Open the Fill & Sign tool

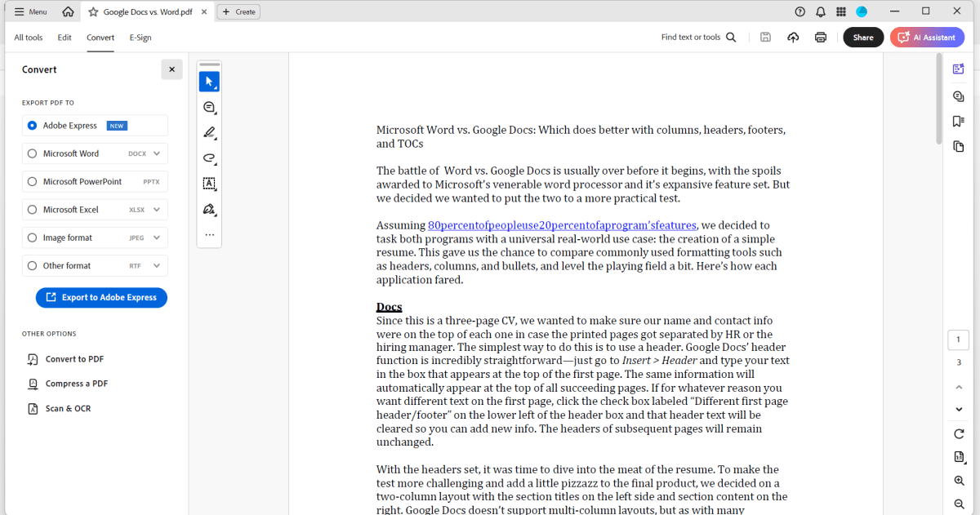209,209
